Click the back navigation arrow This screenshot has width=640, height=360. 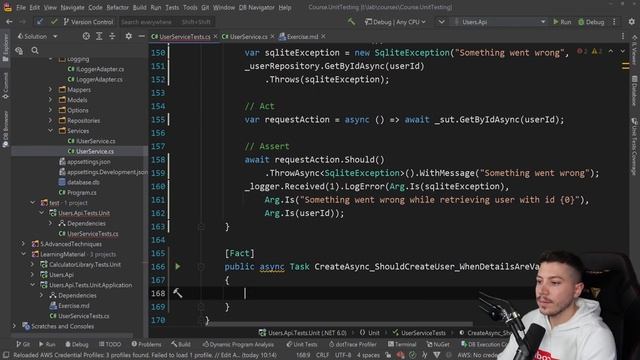pos(9,22)
